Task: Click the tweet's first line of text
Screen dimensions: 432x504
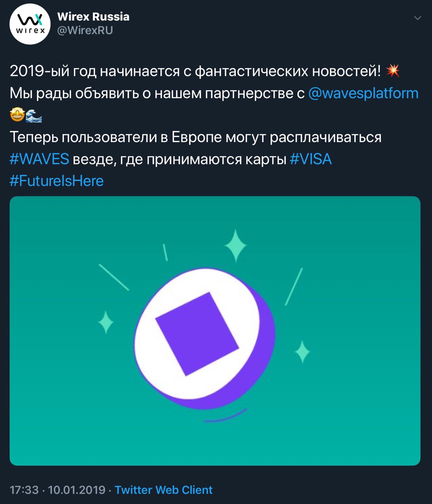Action: [195, 71]
